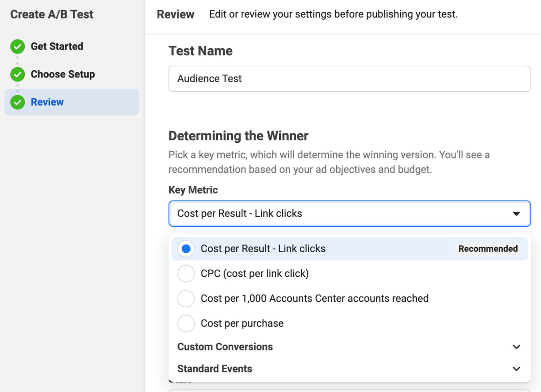This screenshot has width=541, height=392.
Task: Click the Recommended badge
Action: (488, 249)
